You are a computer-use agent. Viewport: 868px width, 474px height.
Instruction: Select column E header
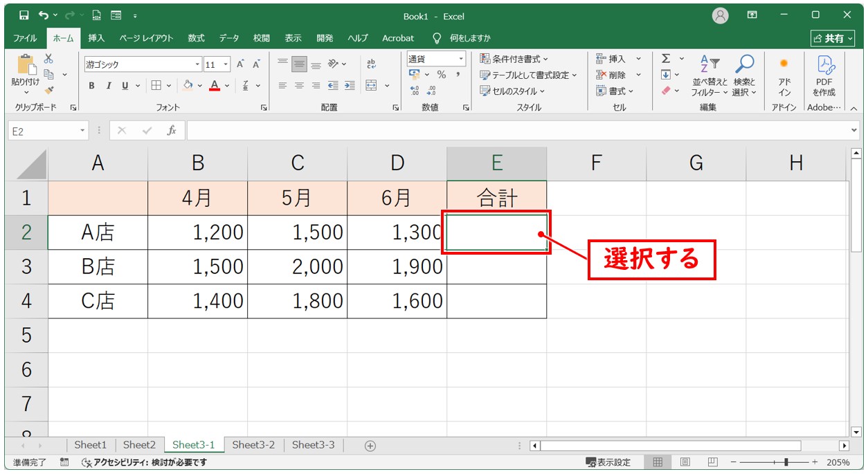click(x=496, y=163)
